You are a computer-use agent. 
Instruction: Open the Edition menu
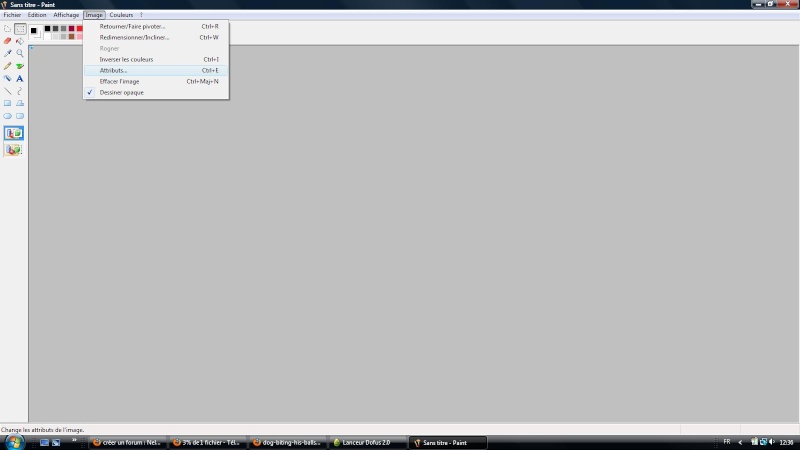coord(37,15)
